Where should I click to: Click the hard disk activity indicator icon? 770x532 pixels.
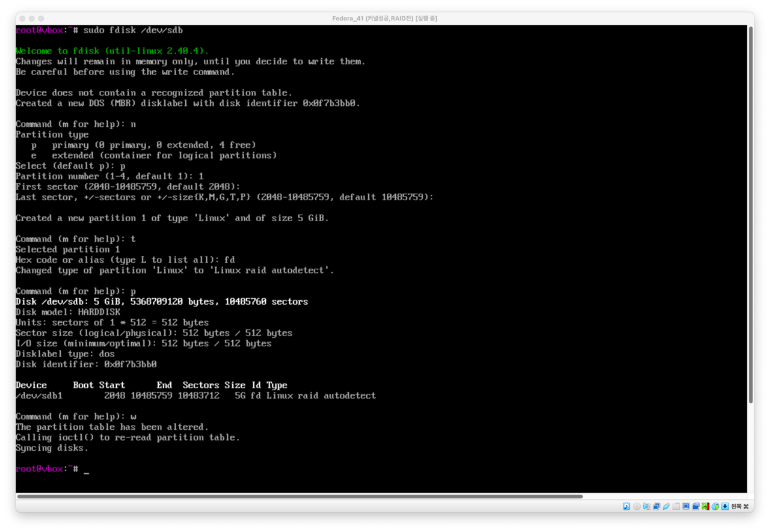(627, 506)
